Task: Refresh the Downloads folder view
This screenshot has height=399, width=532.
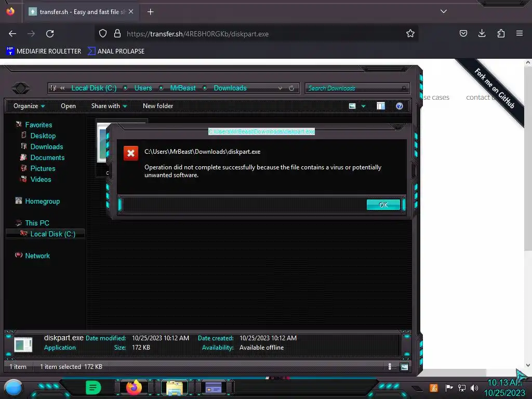Action: tap(291, 88)
